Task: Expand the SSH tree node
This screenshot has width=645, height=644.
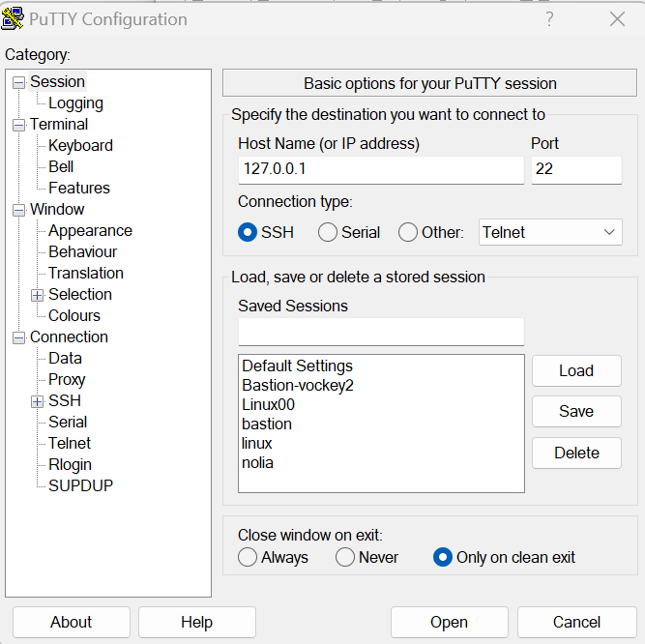Action: (38, 402)
